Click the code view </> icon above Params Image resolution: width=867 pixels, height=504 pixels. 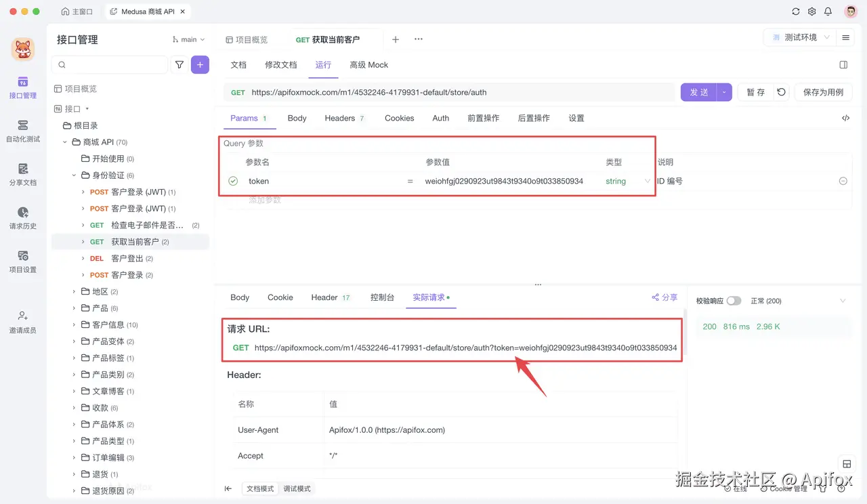(845, 117)
